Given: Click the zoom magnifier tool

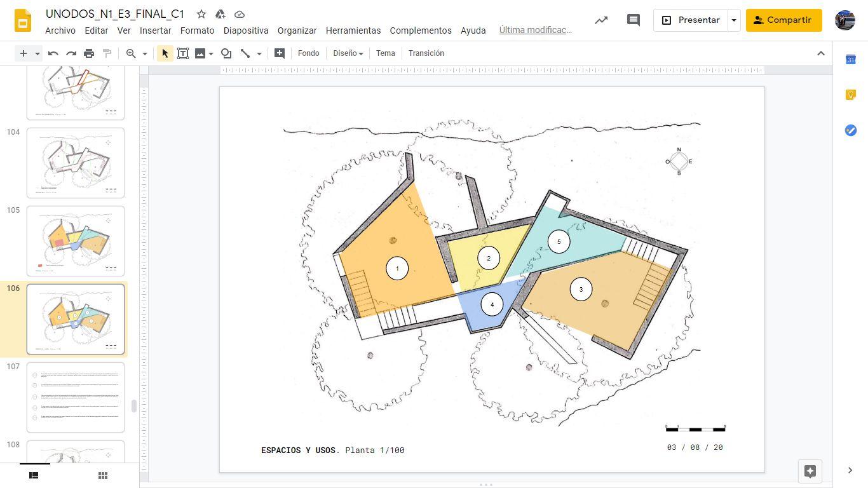Looking at the screenshot, I should [x=131, y=53].
